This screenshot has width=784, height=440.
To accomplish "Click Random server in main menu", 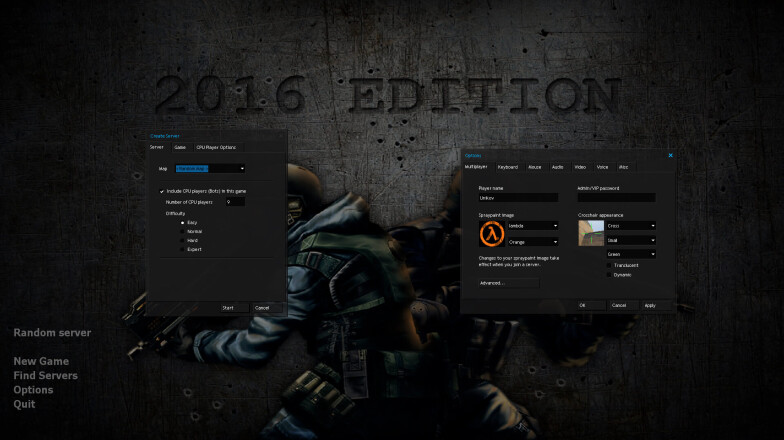I will pyautogui.click(x=52, y=333).
